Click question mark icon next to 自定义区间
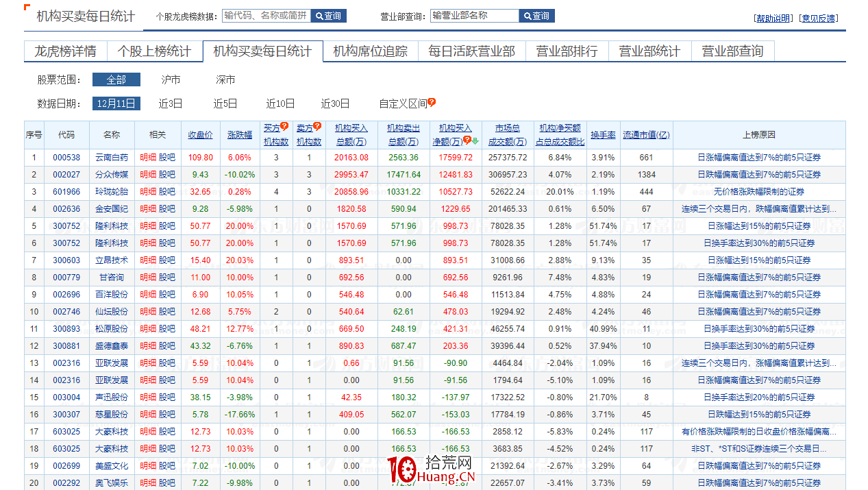Screen dimensions: 868x490 [x=432, y=103]
